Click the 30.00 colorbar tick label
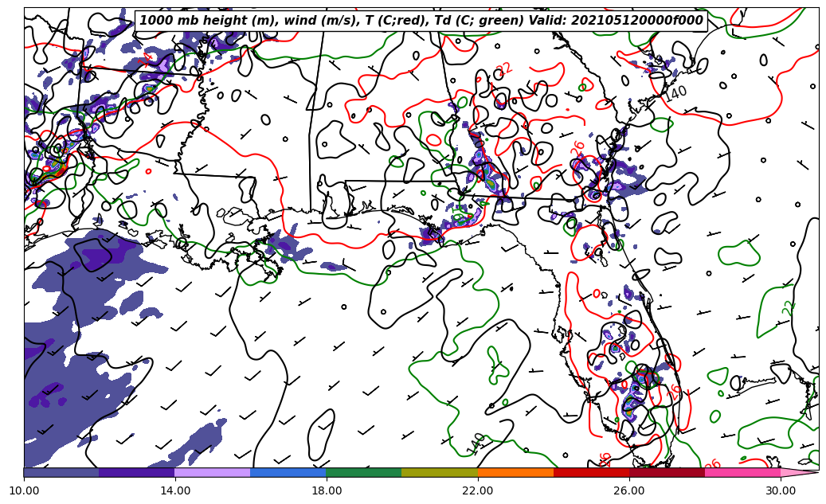The width and height of the screenshot is (826, 504). [x=780, y=490]
